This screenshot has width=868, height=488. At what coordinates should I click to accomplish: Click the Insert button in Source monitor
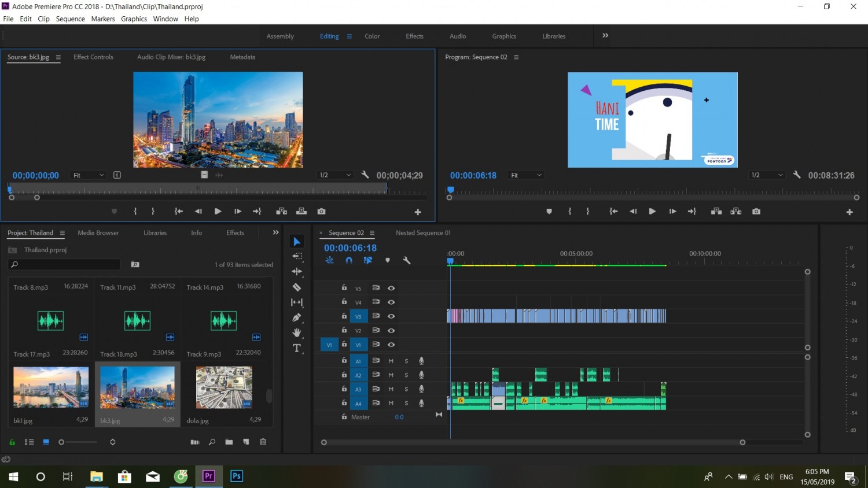click(282, 212)
